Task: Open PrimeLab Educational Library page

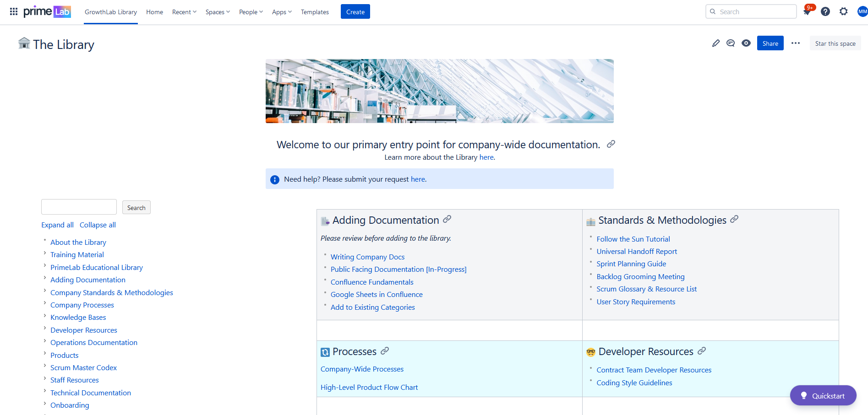Action: pos(97,267)
